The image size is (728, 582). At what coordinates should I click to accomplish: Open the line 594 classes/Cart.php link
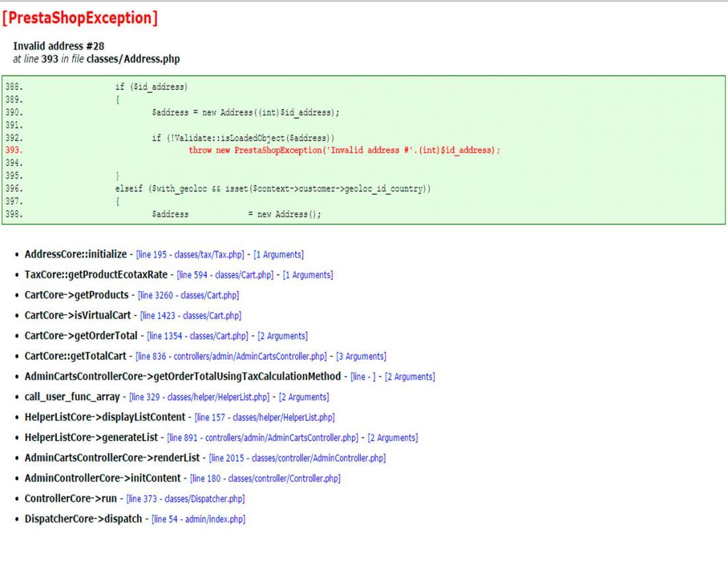click(225, 275)
